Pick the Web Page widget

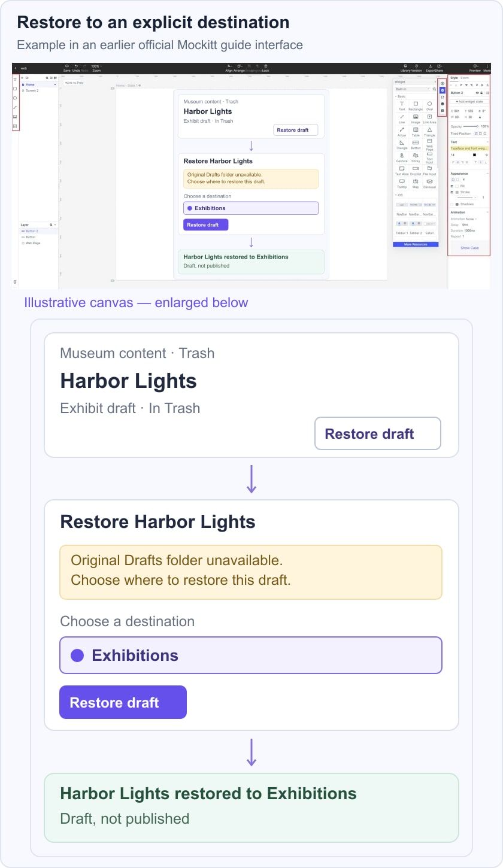[429, 145]
